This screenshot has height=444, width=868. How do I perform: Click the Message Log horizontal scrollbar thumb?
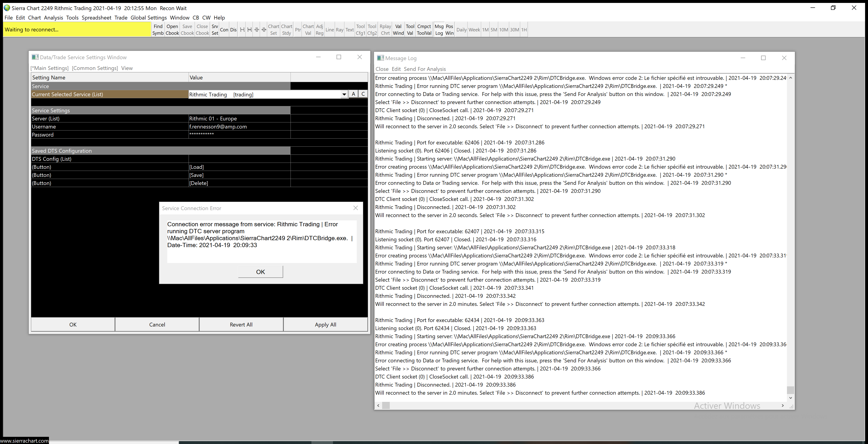[x=386, y=406]
